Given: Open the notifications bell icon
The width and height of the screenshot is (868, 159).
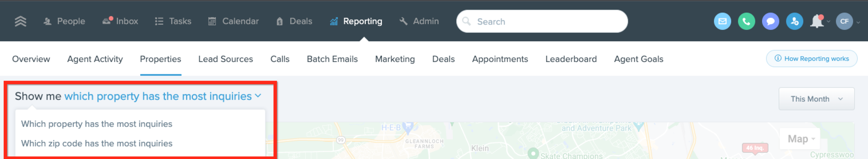Looking at the screenshot, I should coord(817,21).
